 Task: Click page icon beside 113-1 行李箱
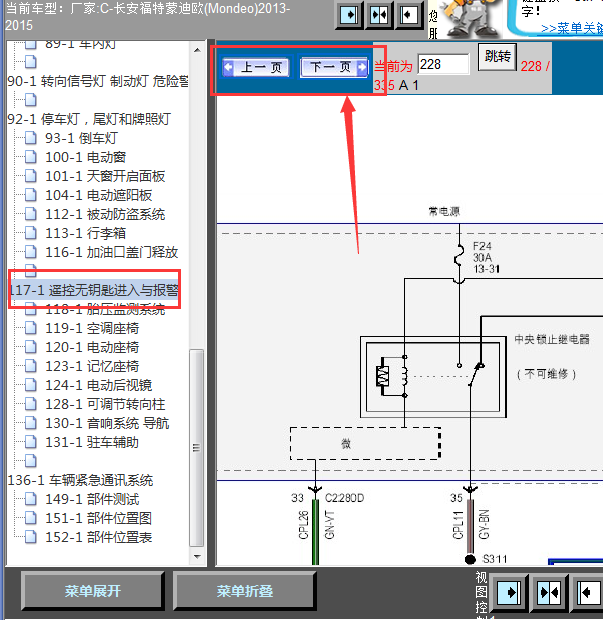tap(31, 233)
